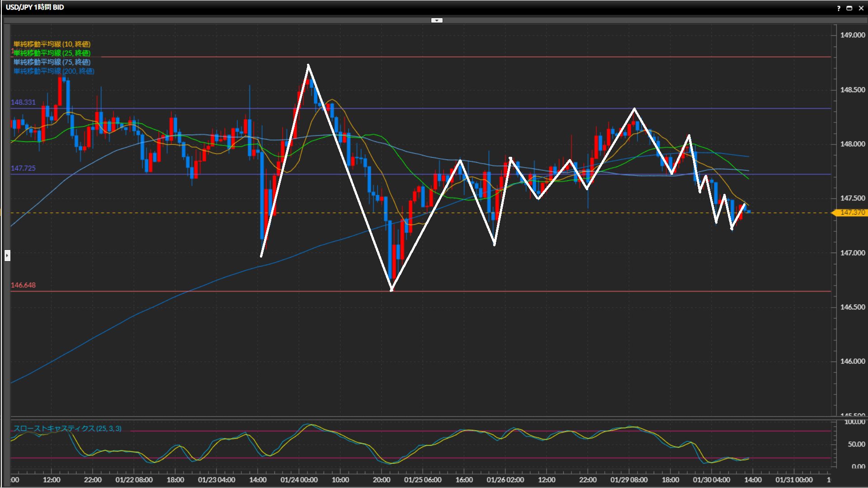868x488 pixels.
Task: Click the white zigzag peak near 01/24
Action: (x=308, y=66)
